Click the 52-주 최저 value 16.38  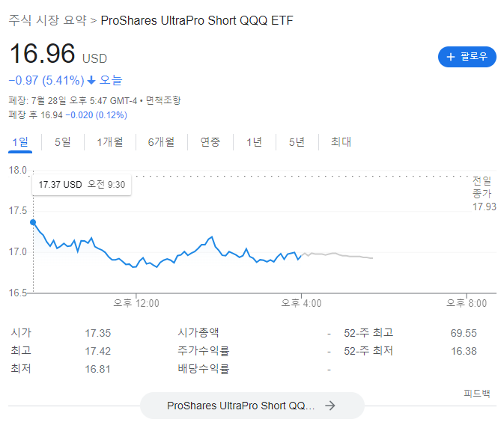click(x=464, y=351)
